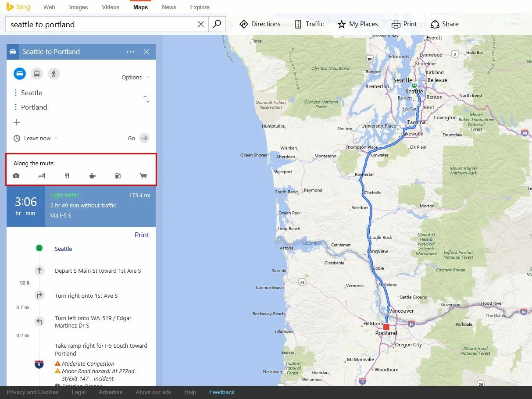Image resolution: width=532 pixels, height=399 pixels.
Task: Open the Leave now time dropdown
Action: [36, 138]
